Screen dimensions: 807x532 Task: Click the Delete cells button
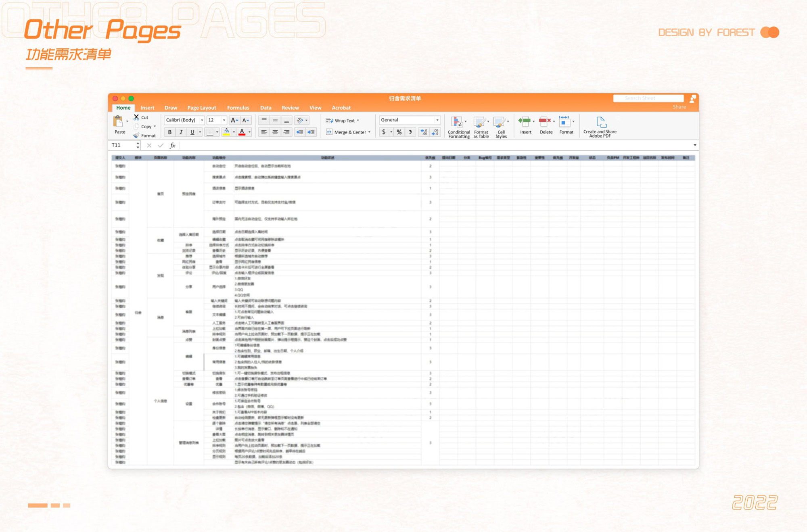pyautogui.click(x=546, y=125)
